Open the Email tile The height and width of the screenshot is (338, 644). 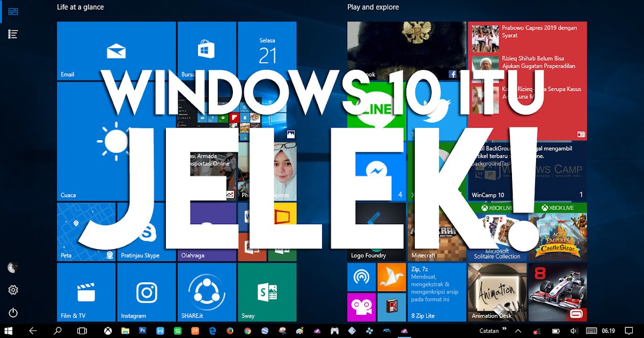[x=116, y=51]
